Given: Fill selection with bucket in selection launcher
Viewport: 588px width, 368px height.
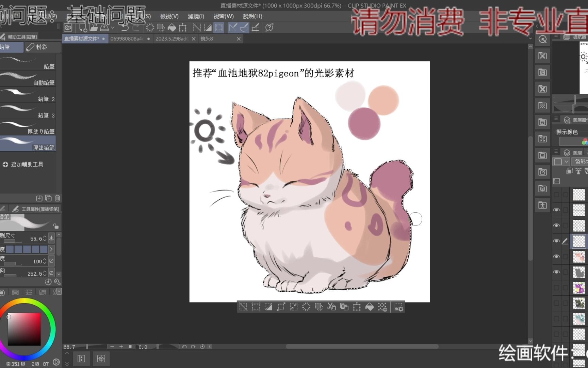Looking at the screenshot, I should (370, 307).
